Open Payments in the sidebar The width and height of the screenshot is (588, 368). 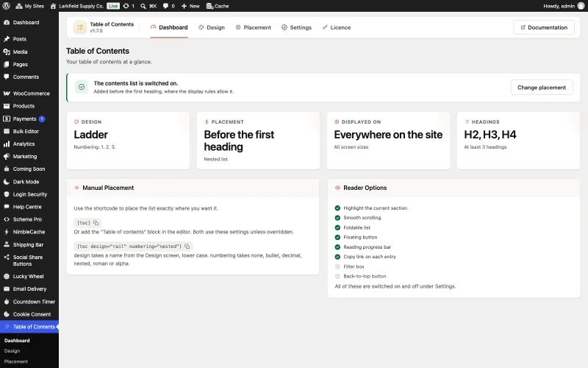[29, 118]
